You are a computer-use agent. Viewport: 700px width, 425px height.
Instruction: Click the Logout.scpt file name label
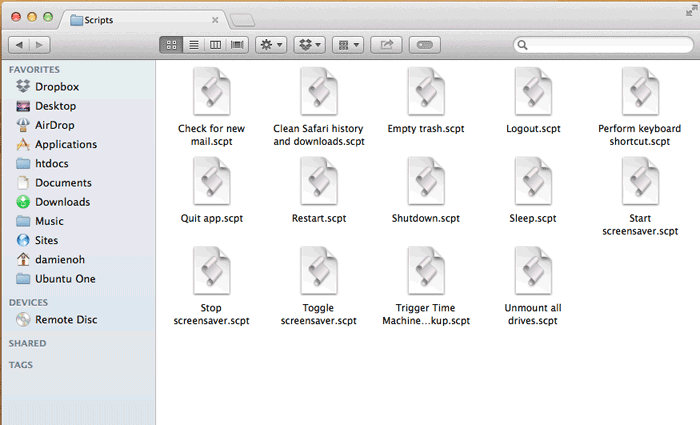pyautogui.click(x=533, y=129)
